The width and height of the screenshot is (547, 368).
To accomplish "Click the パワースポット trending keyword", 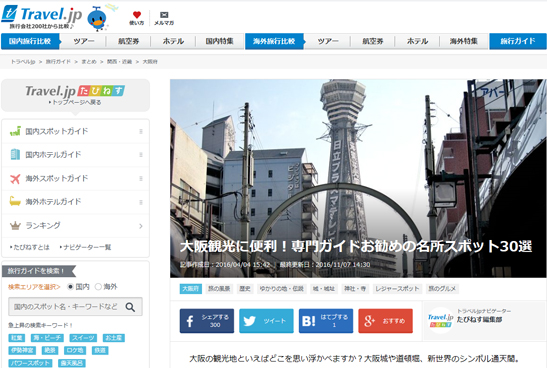I will 30,363.
